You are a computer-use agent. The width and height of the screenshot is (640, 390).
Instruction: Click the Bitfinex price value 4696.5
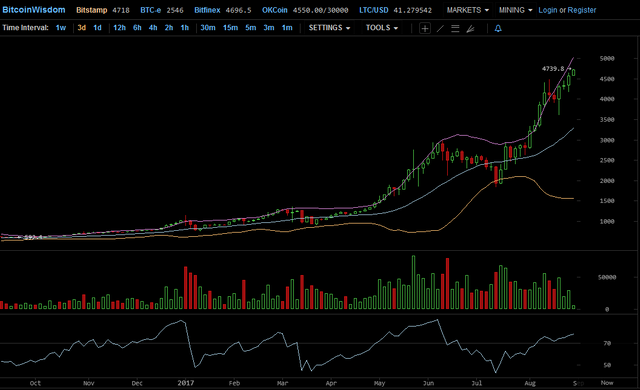pos(238,10)
